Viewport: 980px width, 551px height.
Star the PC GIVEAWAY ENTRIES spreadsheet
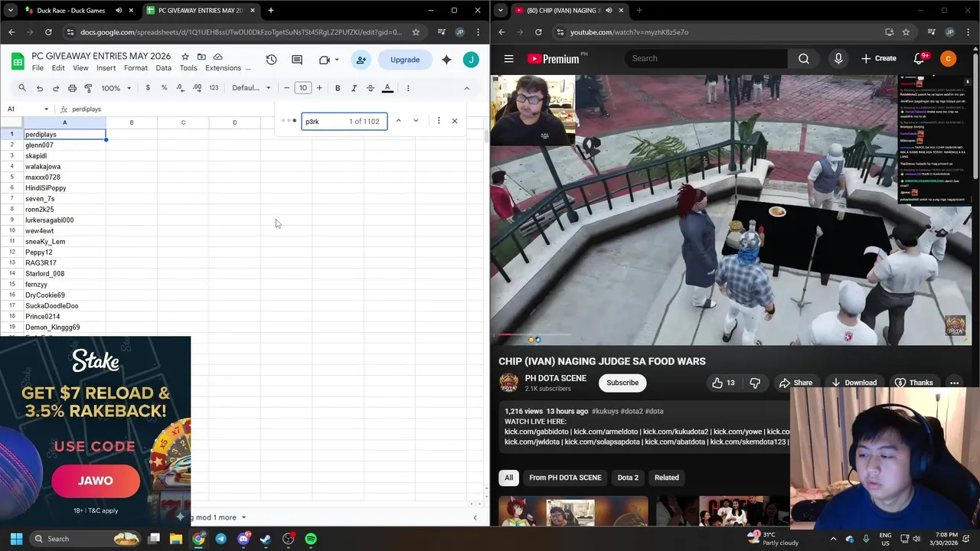coord(185,57)
